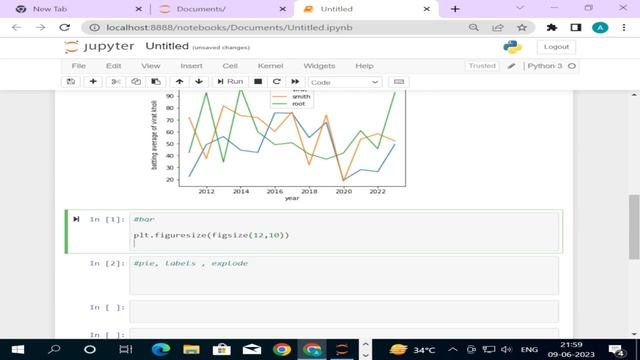Rename notebook by clicking Untitled title
640x360 pixels.
(167, 46)
